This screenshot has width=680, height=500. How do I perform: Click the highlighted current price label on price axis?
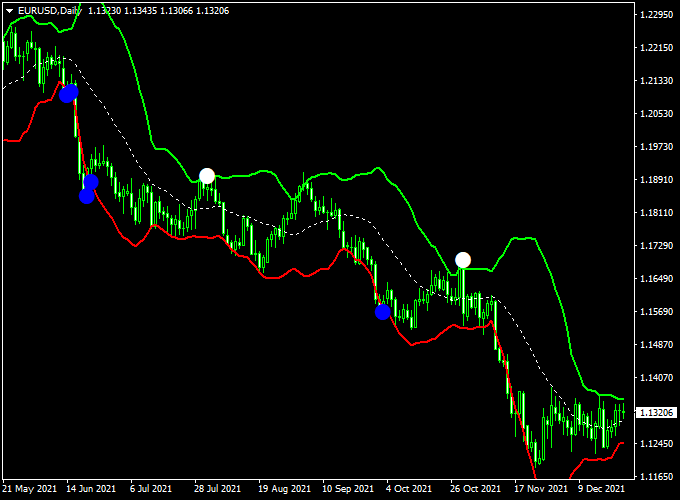point(657,412)
